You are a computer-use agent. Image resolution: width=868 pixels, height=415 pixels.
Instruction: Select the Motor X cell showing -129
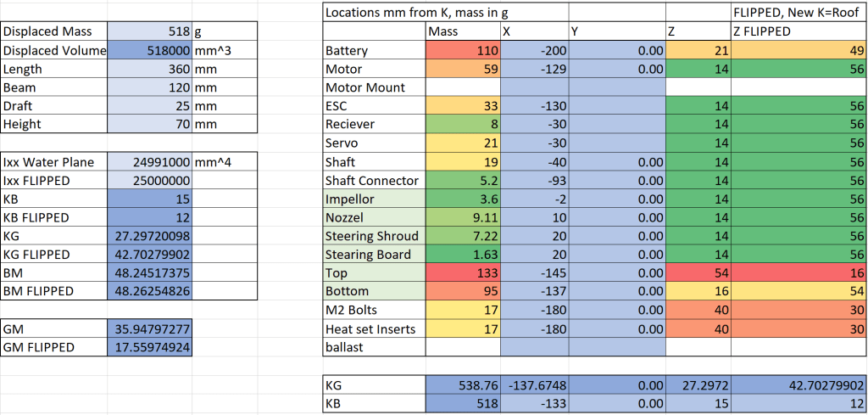(534, 70)
